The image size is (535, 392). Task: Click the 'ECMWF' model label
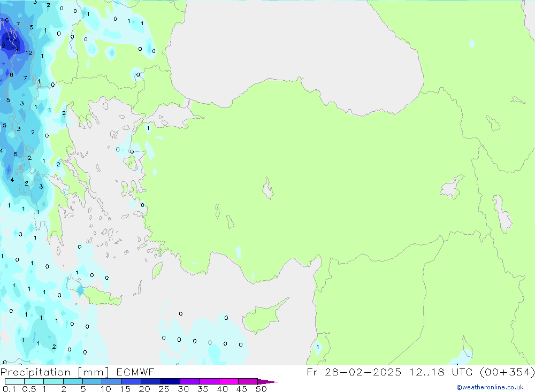pos(135,372)
